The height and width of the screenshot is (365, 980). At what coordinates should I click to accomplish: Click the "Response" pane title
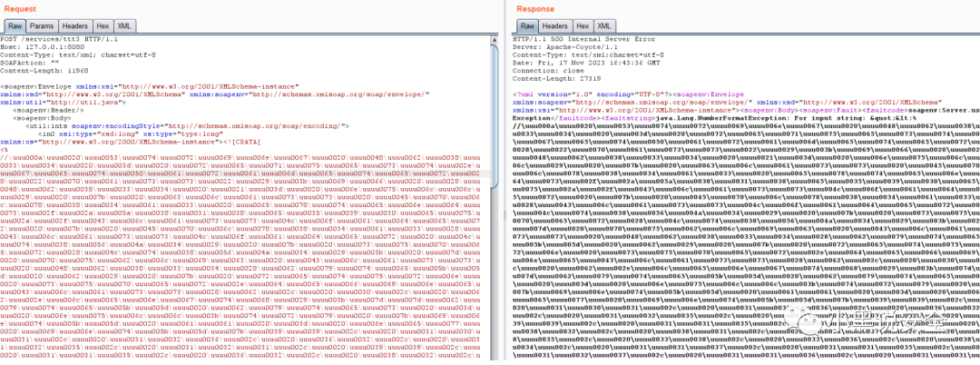[534, 8]
